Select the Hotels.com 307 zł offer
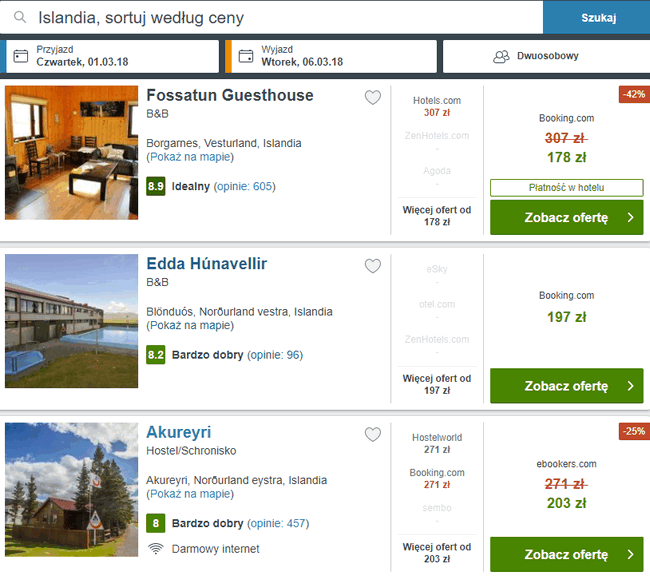This screenshot has height=576, width=650. [437, 107]
